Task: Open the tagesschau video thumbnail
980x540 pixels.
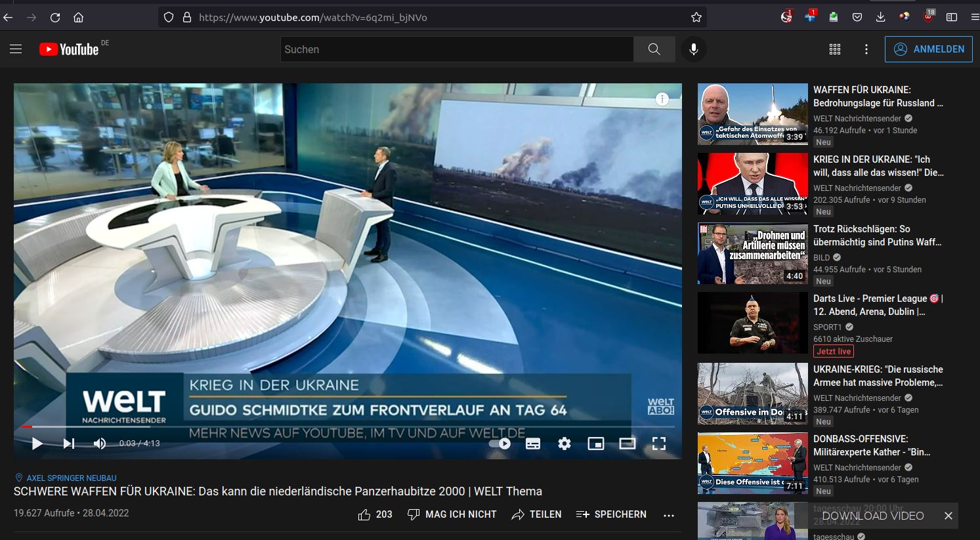Action: (753, 521)
